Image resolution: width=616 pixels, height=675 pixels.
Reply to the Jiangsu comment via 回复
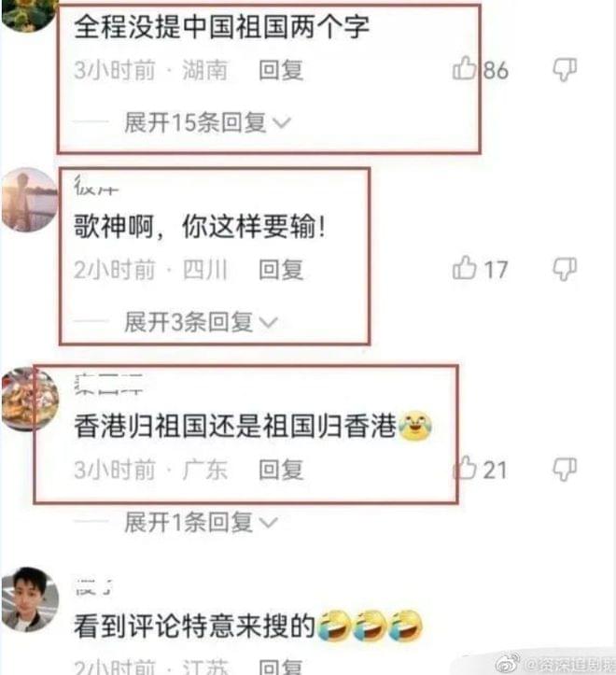(281, 668)
